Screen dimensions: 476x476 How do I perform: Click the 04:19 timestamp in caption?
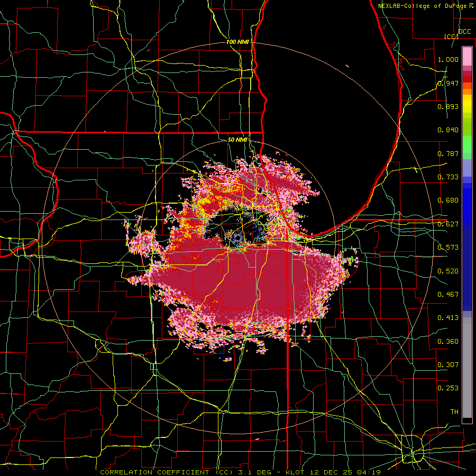pos(370,472)
